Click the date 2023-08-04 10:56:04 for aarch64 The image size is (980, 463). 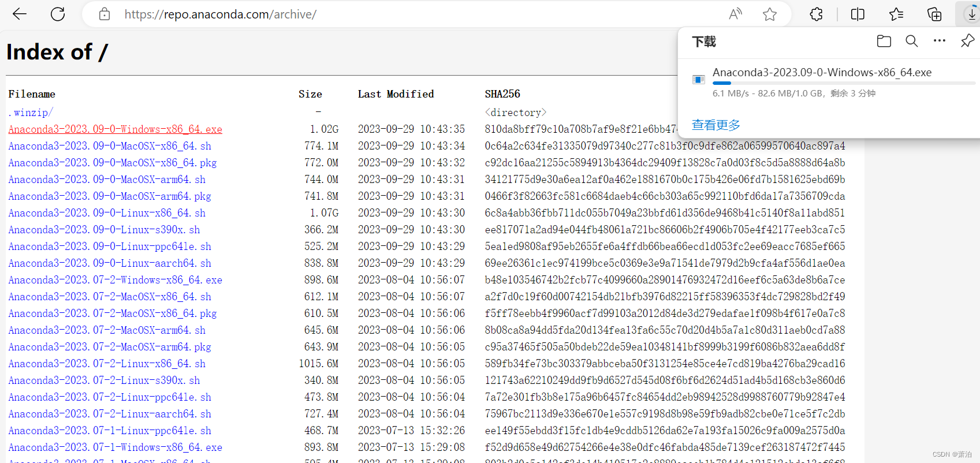(x=411, y=414)
